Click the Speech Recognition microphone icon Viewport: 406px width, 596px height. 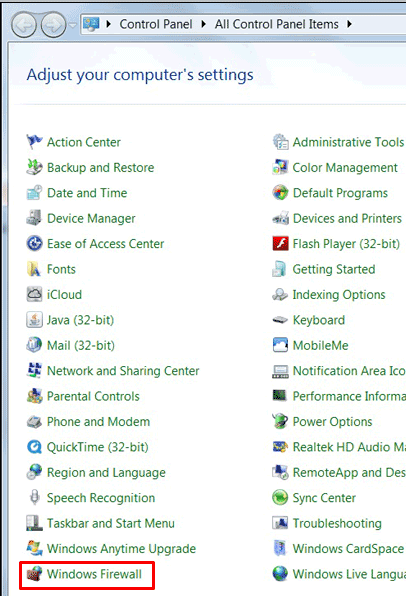click(x=34, y=498)
